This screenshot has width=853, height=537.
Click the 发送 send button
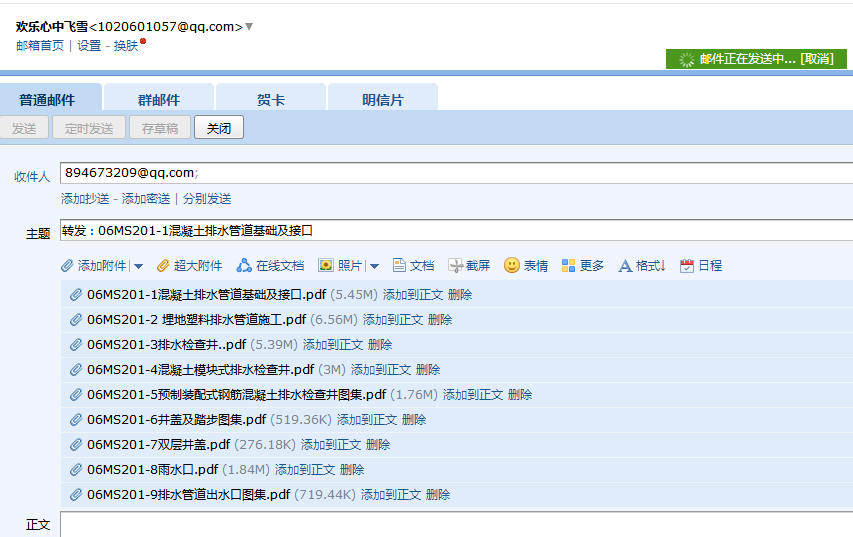(24, 128)
